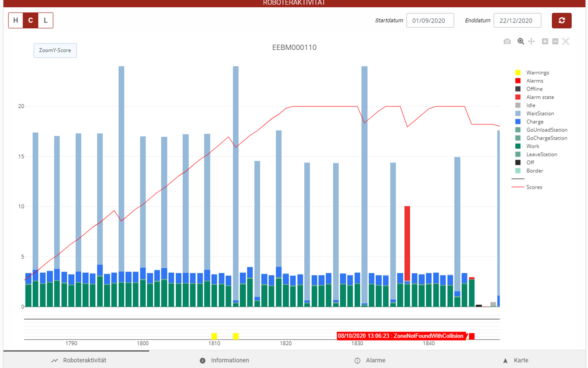The height and width of the screenshot is (368, 588).
Task: Select the L mode toggle
Action: click(46, 20)
